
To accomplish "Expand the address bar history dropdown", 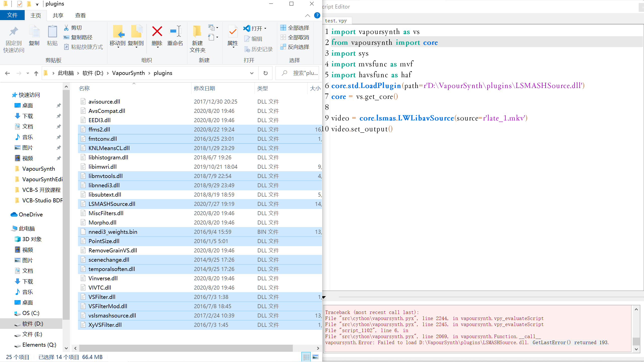I will [252, 73].
